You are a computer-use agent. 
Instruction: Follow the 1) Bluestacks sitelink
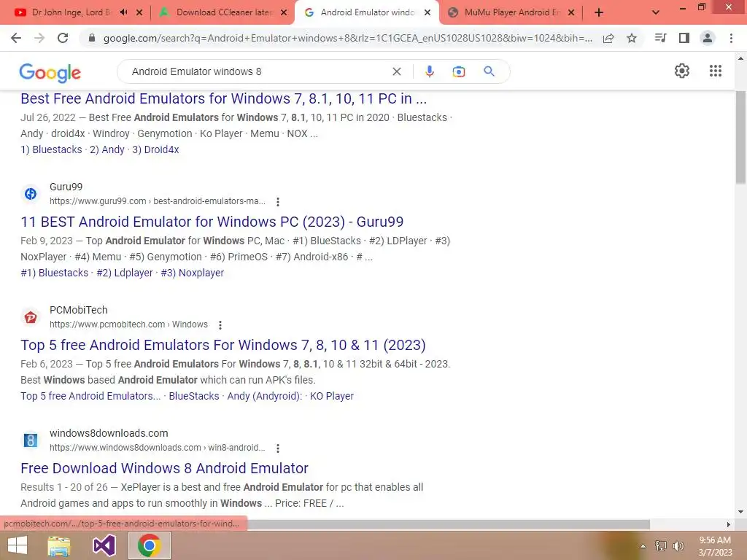click(x=51, y=149)
